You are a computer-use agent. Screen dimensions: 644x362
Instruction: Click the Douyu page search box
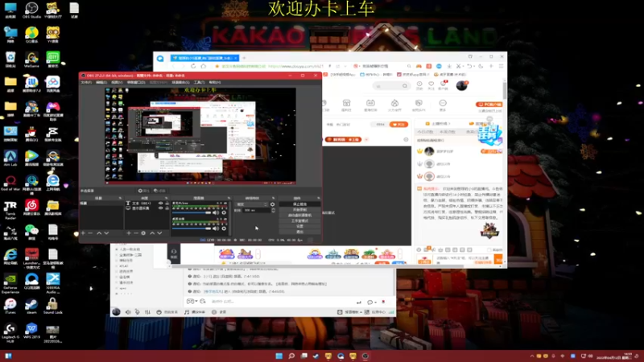click(391, 86)
